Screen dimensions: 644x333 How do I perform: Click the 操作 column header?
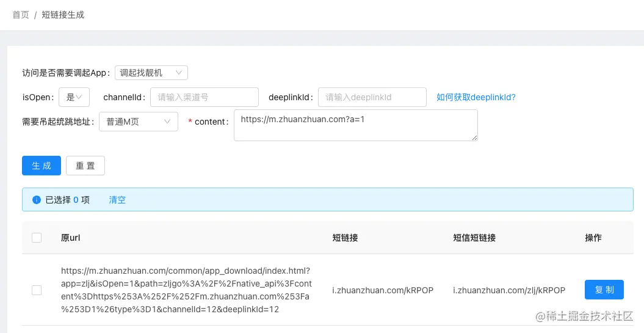[593, 238]
